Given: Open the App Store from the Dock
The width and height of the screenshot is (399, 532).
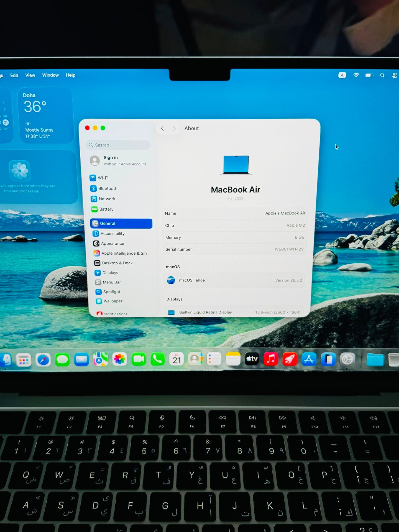Looking at the screenshot, I should [309, 359].
